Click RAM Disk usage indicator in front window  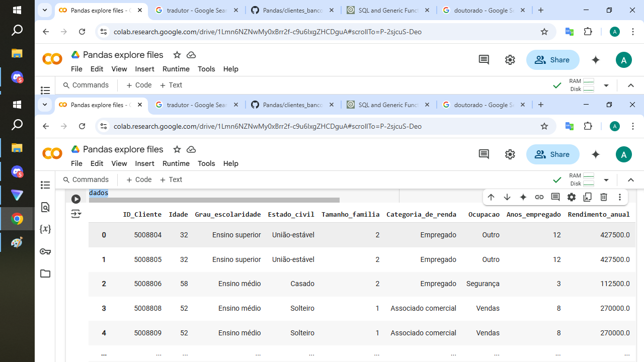coord(582,180)
